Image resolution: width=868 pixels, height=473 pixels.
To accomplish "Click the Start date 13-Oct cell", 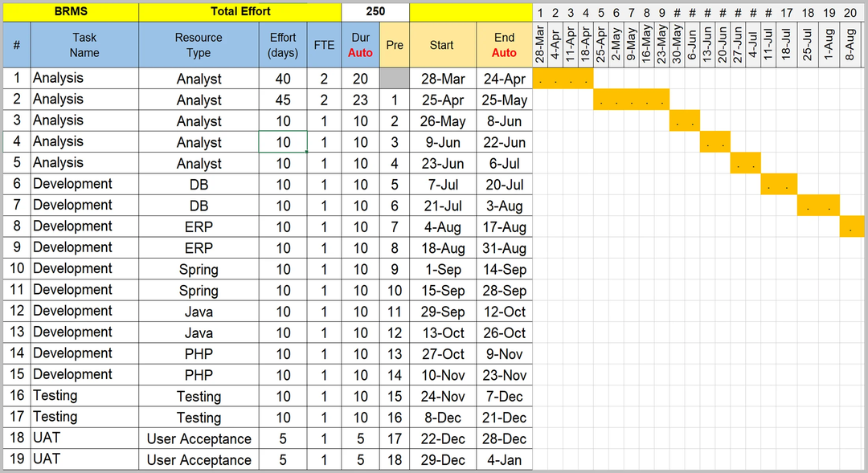I will [x=442, y=332].
